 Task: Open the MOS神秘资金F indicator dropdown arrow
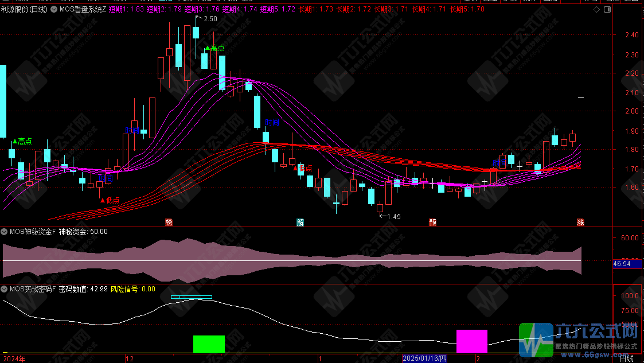(5, 232)
